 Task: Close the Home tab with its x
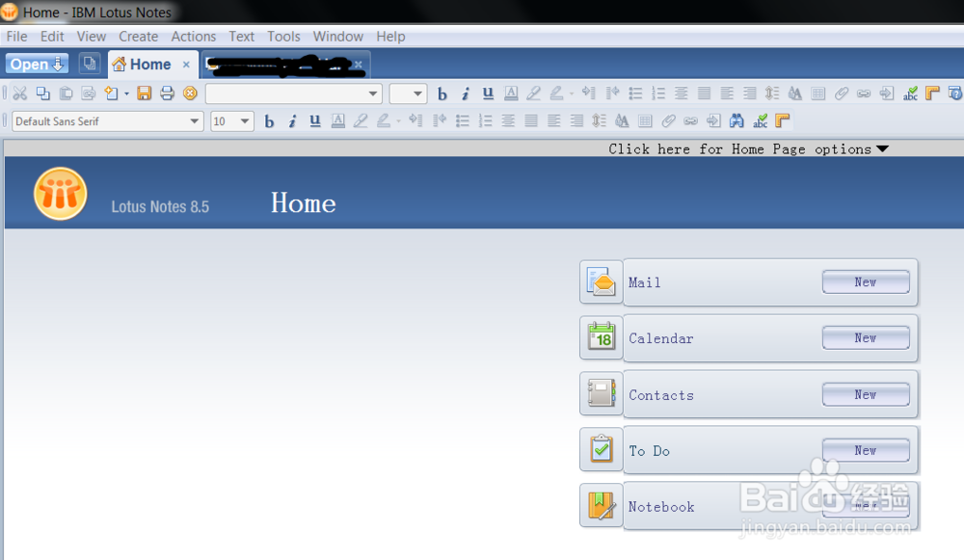point(186,64)
